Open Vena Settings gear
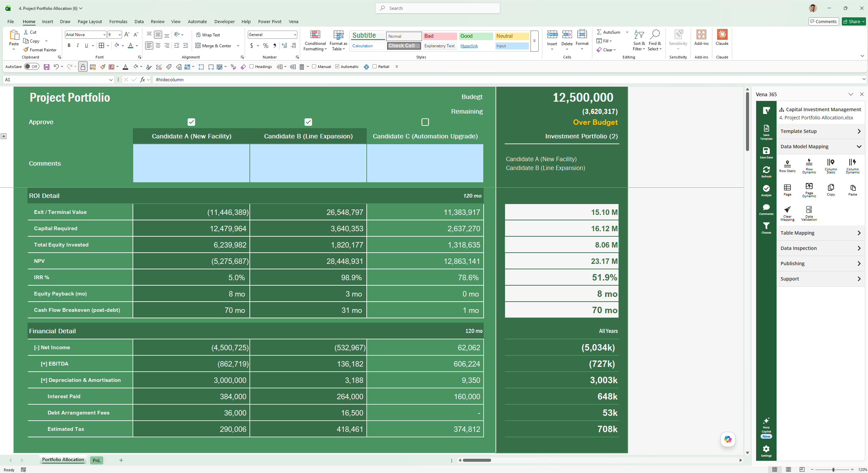 (x=766, y=451)
